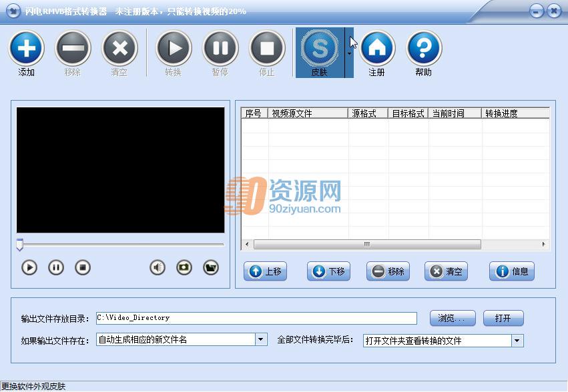Open the 帮助 help icon

point(423,48)
